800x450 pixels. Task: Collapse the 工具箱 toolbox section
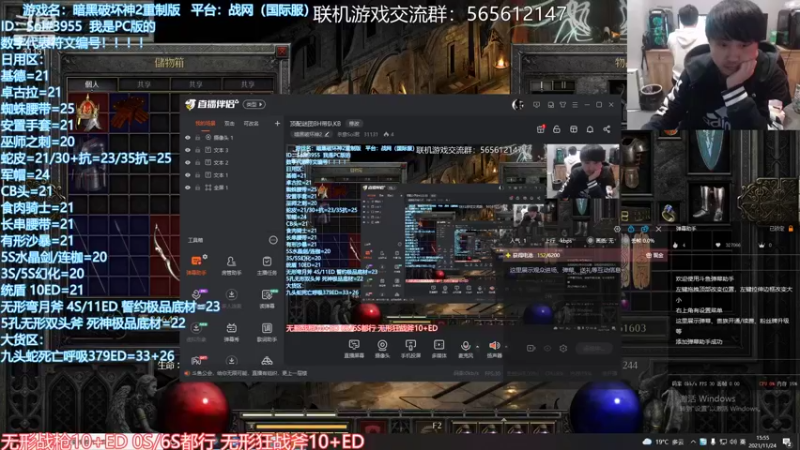(273, 240)
